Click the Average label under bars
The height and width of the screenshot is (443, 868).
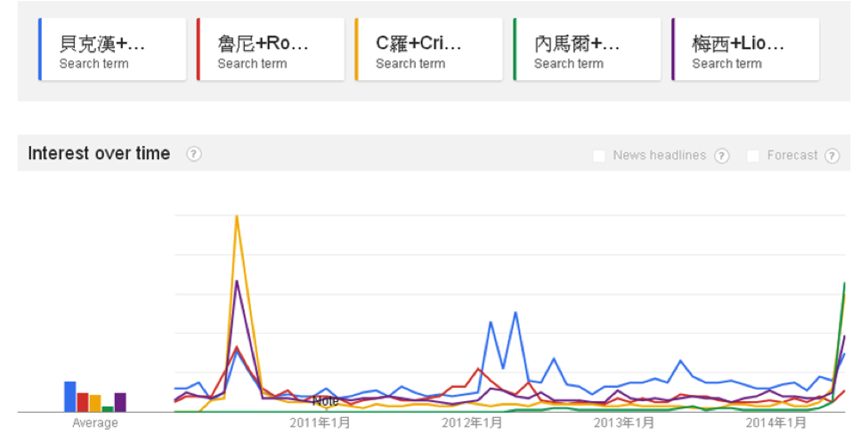tap(95, 423)
